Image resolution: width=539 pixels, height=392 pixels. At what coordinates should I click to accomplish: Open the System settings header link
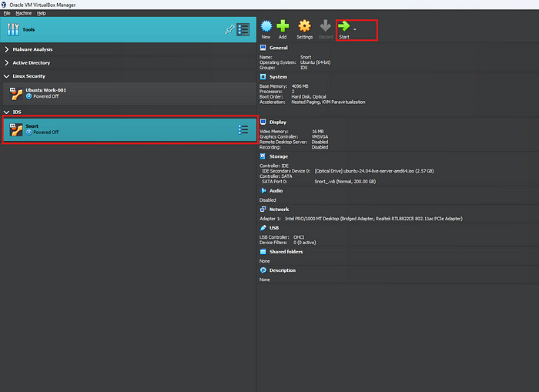tap(278, 77)
